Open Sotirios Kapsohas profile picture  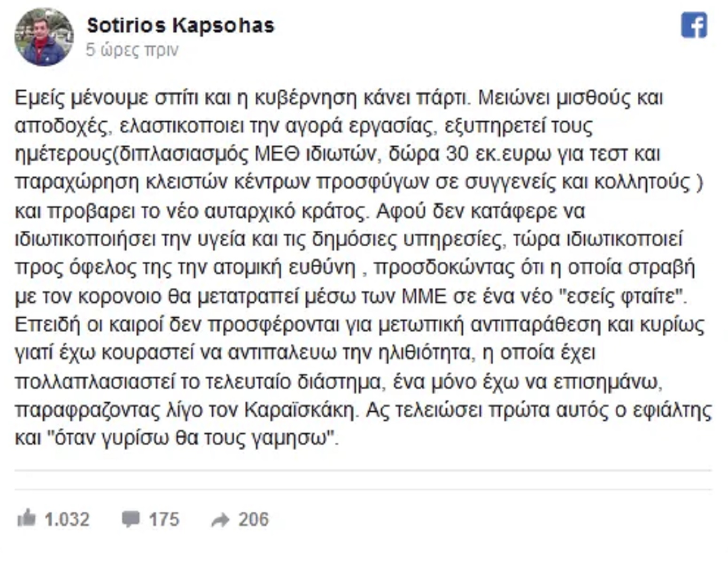(x=44, y=37)
